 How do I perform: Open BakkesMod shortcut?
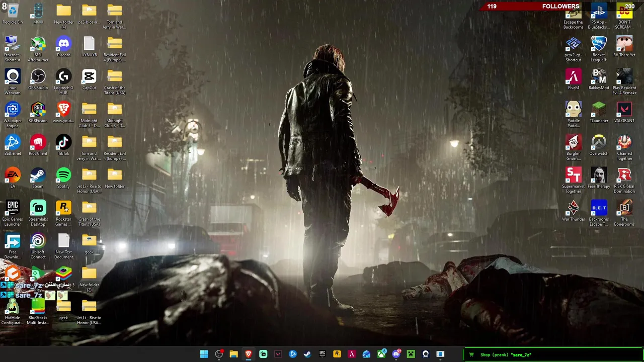(x=599, y=79)
